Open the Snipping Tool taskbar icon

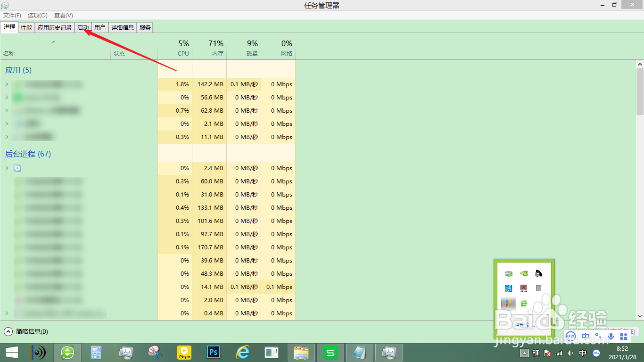[155, 353]
